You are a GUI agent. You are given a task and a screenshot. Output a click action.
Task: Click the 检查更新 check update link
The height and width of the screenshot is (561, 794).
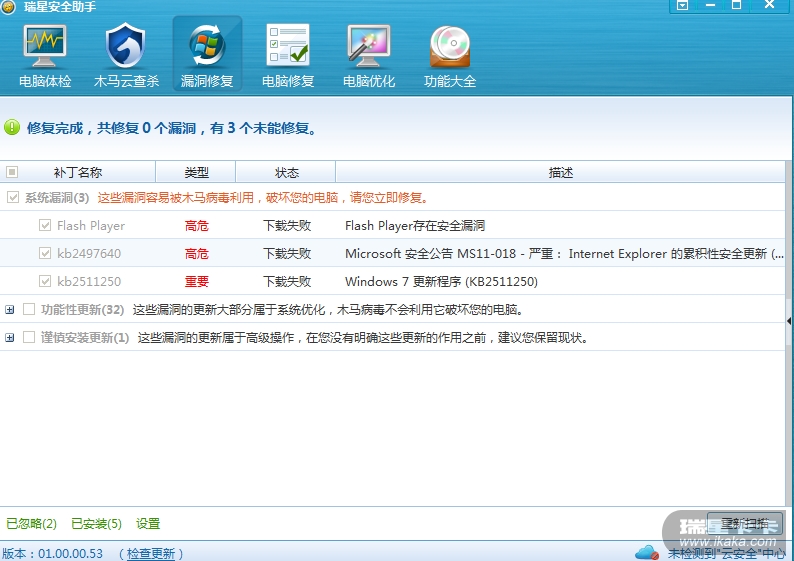click(x=150, y=553)
